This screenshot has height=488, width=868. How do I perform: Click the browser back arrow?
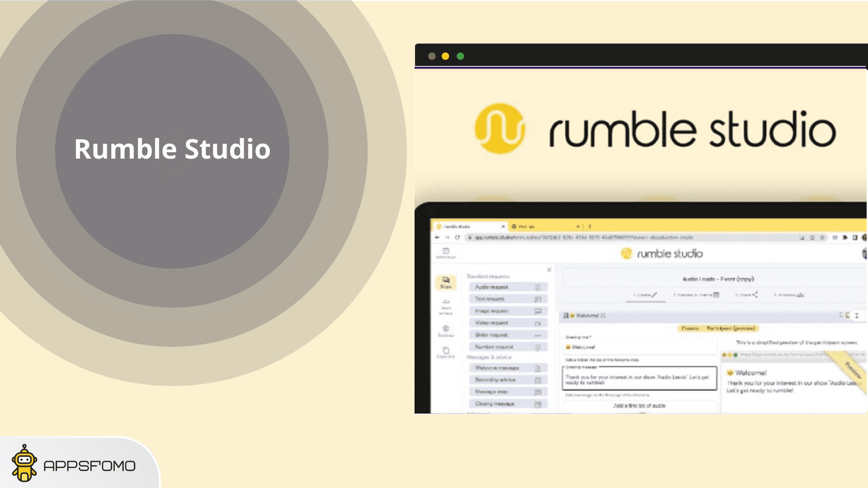tap(437, 237)
